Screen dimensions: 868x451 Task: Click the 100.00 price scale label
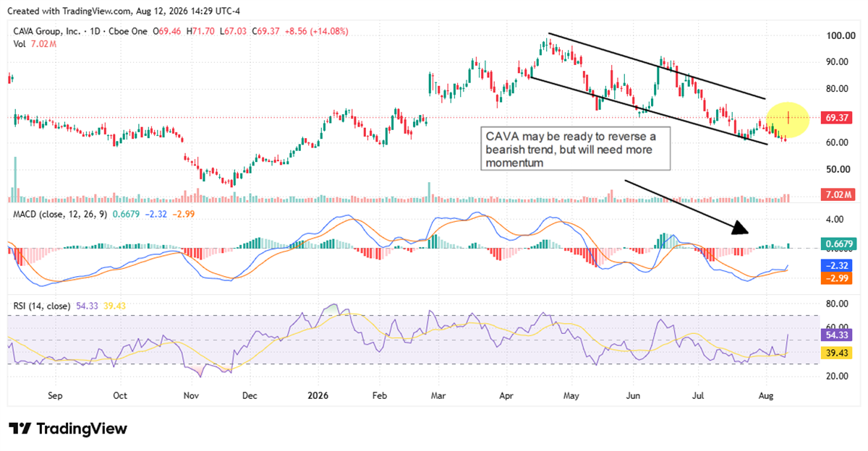841,35
